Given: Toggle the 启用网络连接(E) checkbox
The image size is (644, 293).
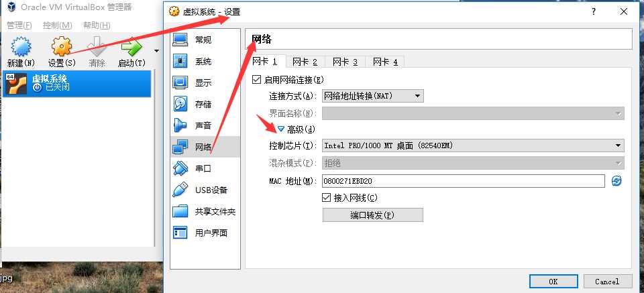Looking at the screenshot, I should point(257,80).
